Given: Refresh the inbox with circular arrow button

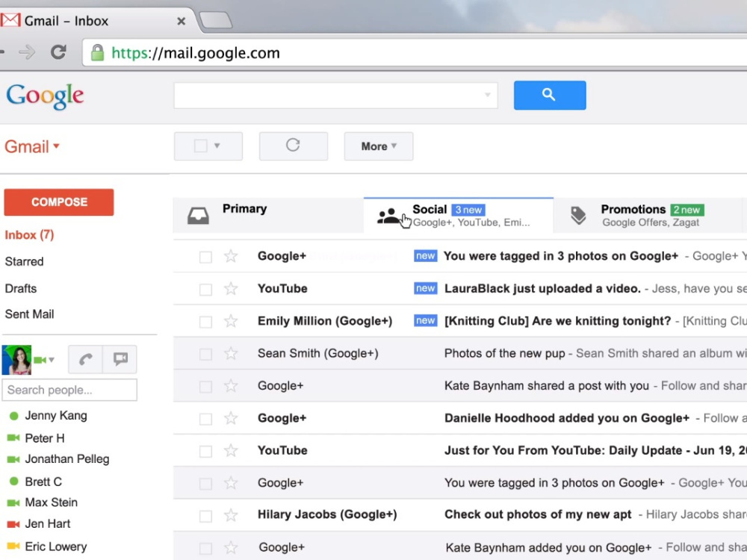Looking at the screenshot, I should [294, 146].
